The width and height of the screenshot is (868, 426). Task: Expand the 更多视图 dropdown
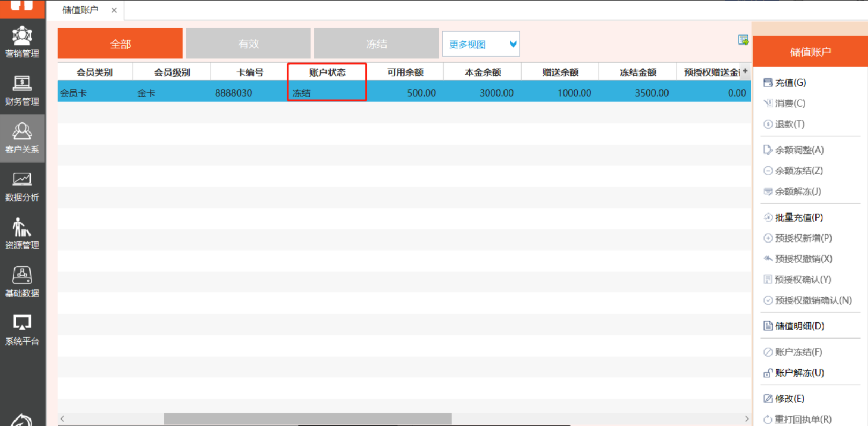pos(480,44)
